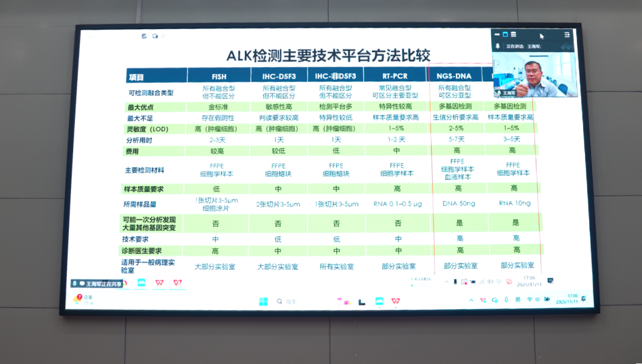Toggle the video layout mode in the meeting window
The width and height of the screenshot is (642, 364).
505,34
